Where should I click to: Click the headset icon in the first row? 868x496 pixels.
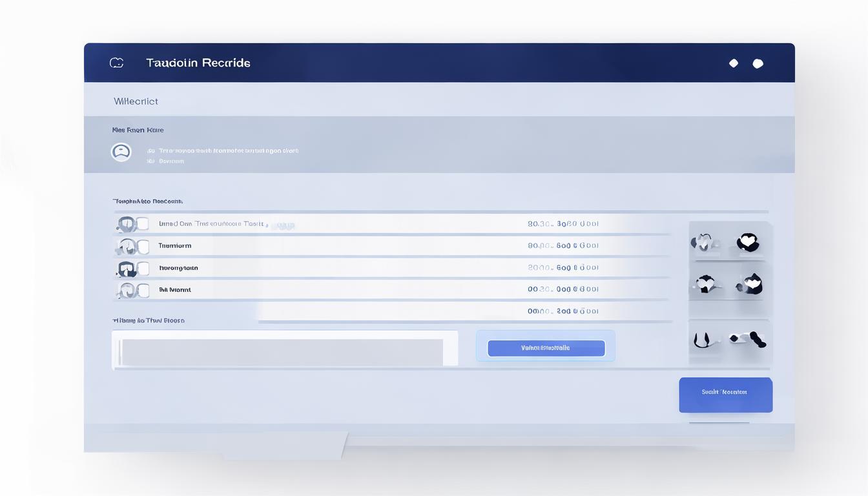pyautogui.click(x=126, y=224)
